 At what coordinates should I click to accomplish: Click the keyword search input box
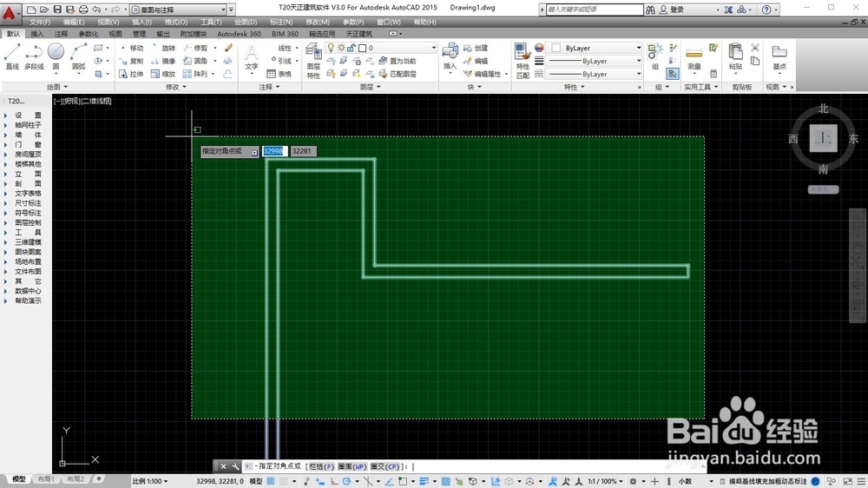pyautogui.click(x=595, y=10)
